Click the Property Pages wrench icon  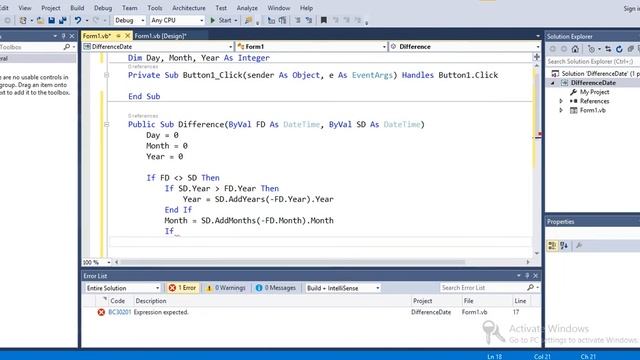579,245
